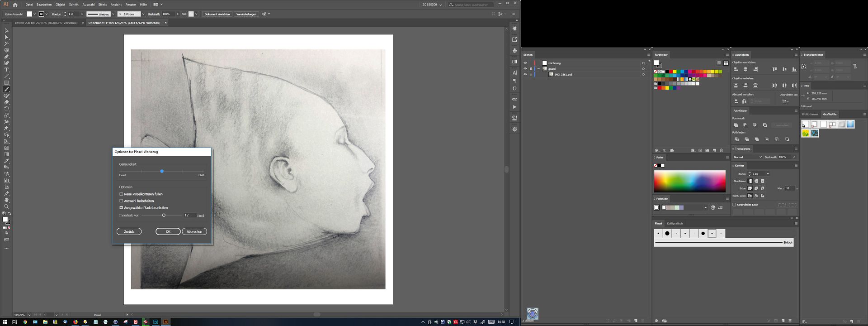Uncheck Ausgewählte Pfade bearbeiten
The height and width of the screenshot is (326, 868).
[x=121, y=208]
